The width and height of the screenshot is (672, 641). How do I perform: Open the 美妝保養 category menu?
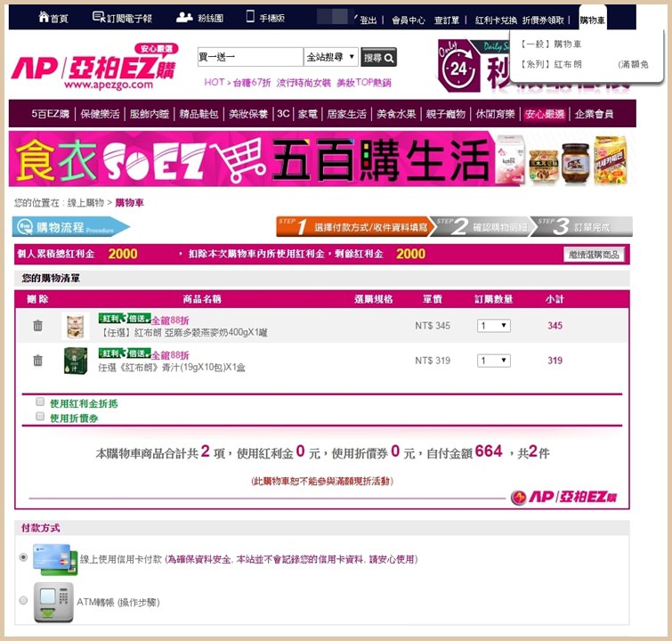coord(247,114)
